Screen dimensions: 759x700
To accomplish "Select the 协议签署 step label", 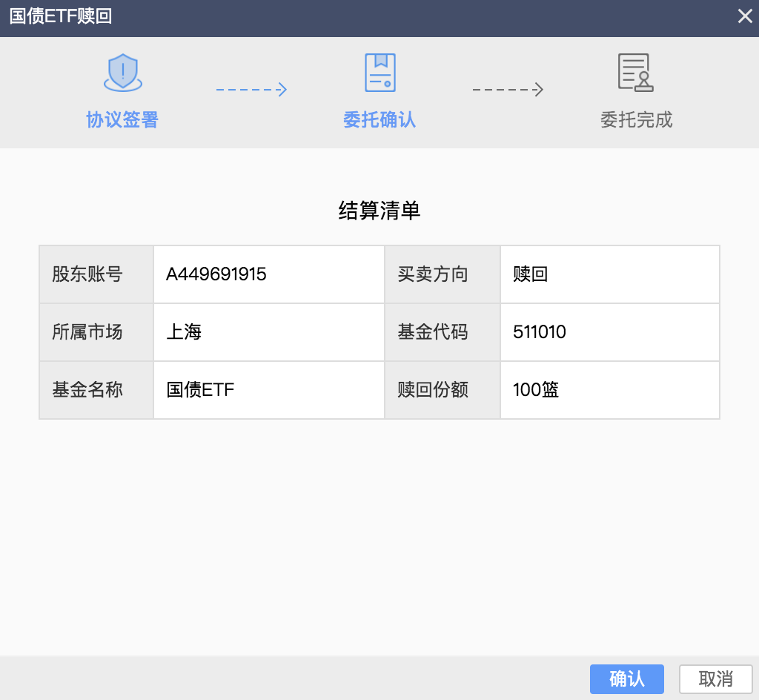I will pos(122,120).
